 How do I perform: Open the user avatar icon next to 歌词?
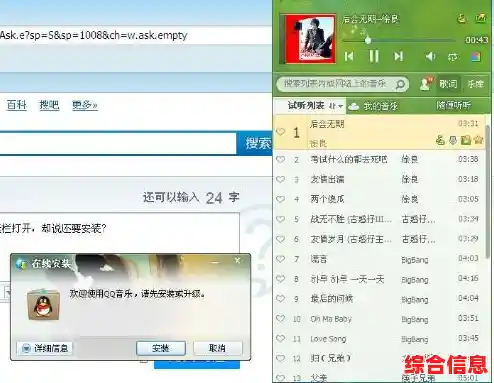[426, 84]
